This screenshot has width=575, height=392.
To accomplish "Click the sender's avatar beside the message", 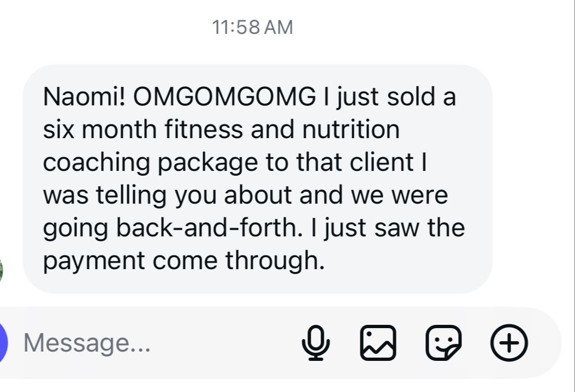I will 2,269.
